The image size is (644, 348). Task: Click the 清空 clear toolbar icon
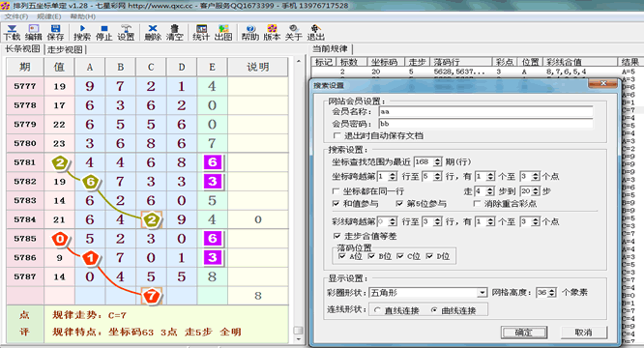[175, 33]
